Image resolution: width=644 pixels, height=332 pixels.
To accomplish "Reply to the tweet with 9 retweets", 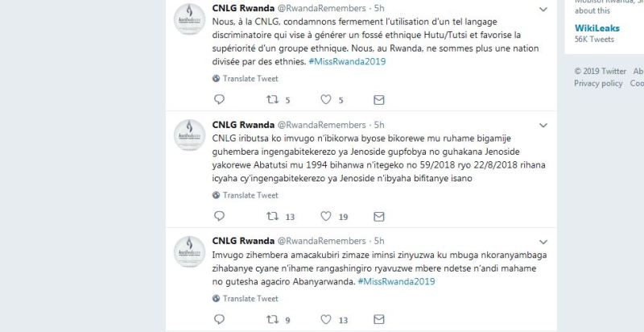I will (x=219, y=319).
